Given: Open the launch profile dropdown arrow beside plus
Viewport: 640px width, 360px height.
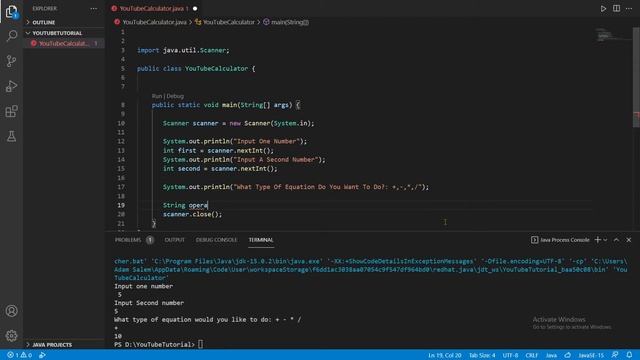Looking at the screenshot, I should coord(605,240).
